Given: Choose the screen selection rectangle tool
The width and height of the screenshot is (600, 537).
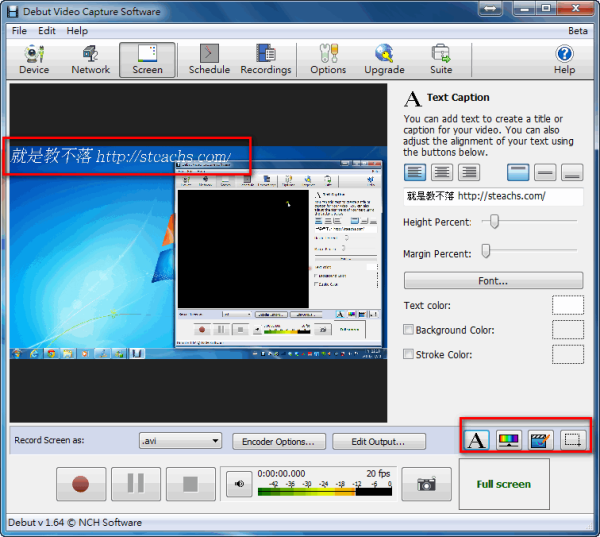Looking at the screenshot, I should click(x=572, y=440).
